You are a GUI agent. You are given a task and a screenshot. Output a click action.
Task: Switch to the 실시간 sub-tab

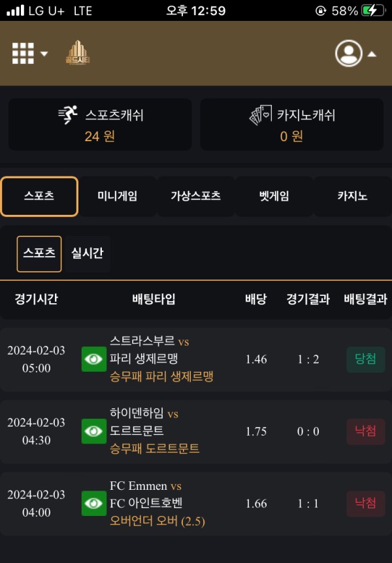click(87, 253)
